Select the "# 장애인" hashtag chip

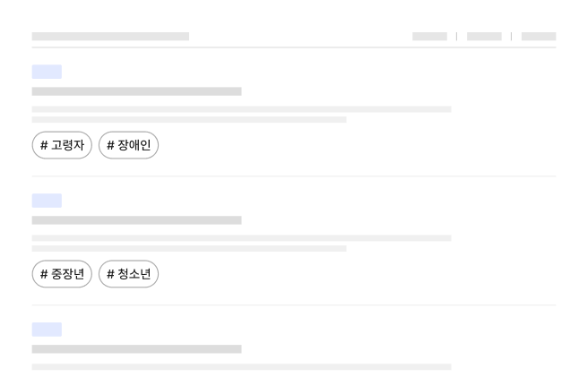128,145
